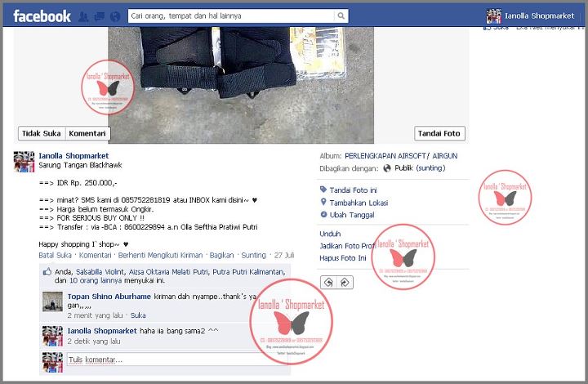Open Ianolla Shopmarket commenter name link
Viewport: 588px width, 384px height.
coord(102,331)
